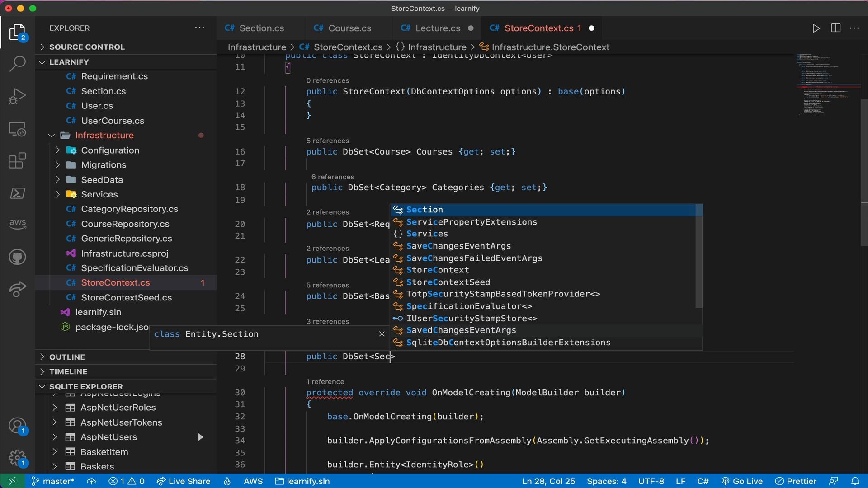The image size is (868, 488).
Task: Click the Run and Debug icon
Action: [17, 97]
